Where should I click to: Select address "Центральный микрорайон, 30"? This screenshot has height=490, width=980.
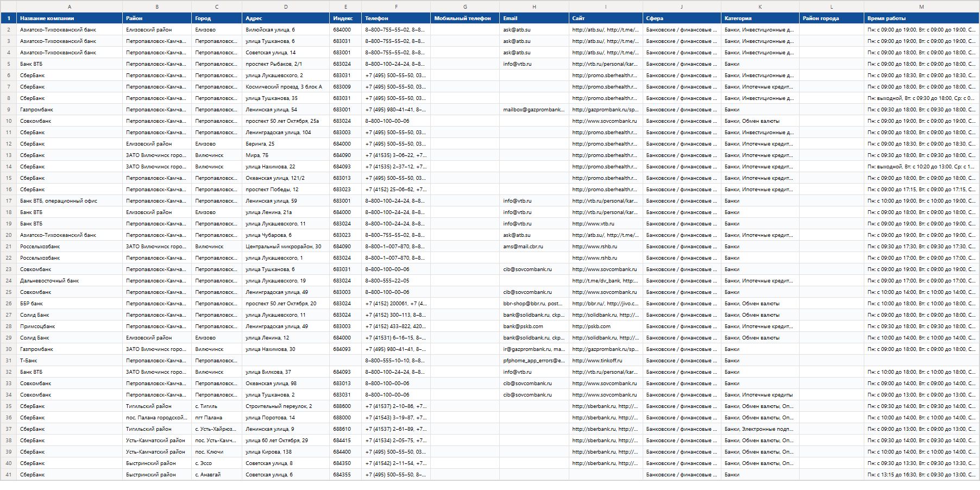click(286, 247)
